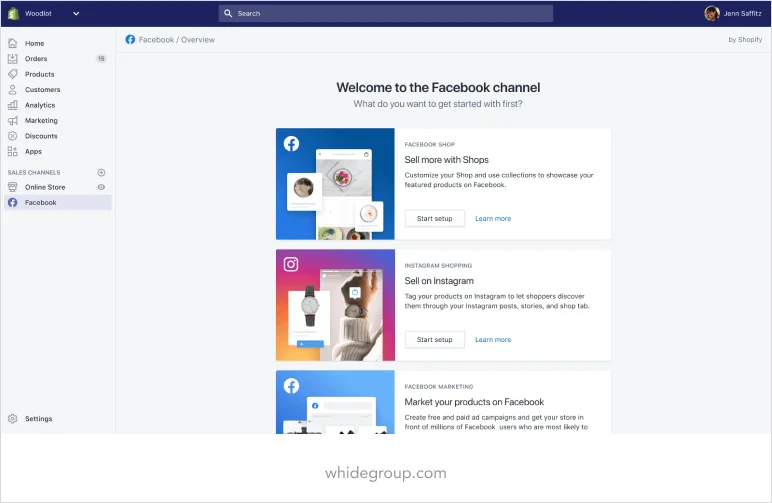Click Facebook logo on Marketing card image
Viewport: 772px width, 503px height.
click(291, 386)
